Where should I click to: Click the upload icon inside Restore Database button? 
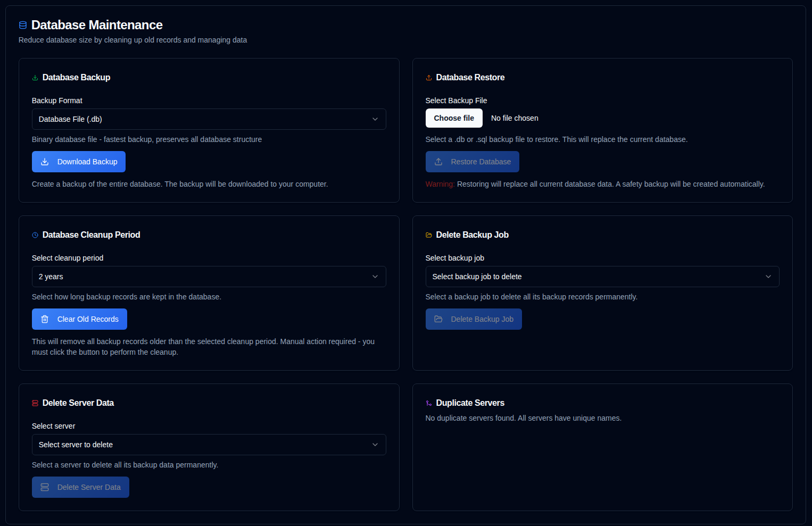pyautogui.click(x=438, y=162)
